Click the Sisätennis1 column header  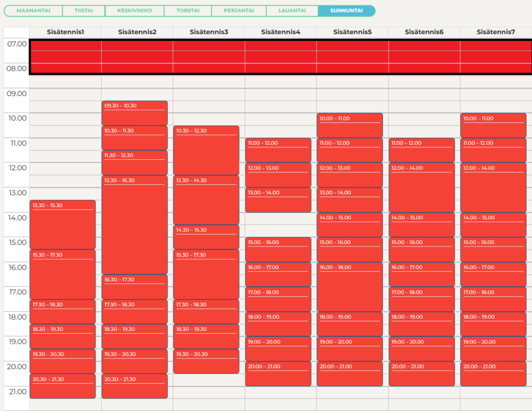[65, 32]
